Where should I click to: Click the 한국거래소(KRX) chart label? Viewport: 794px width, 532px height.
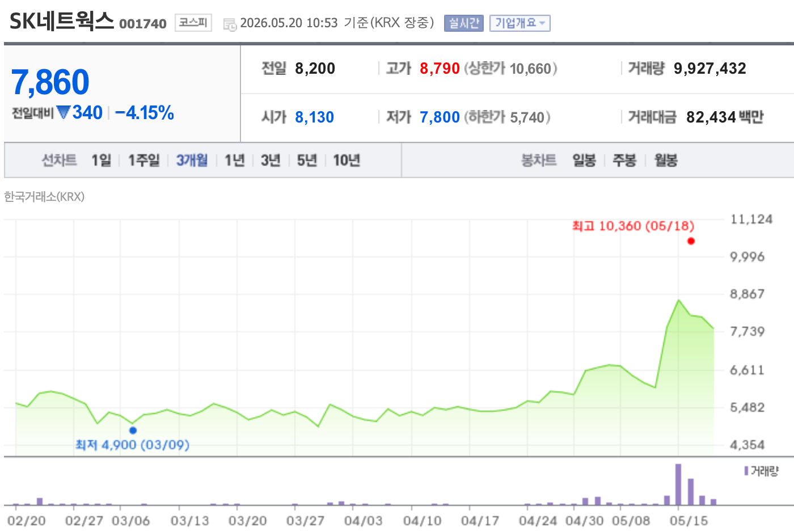coord(44,197)
